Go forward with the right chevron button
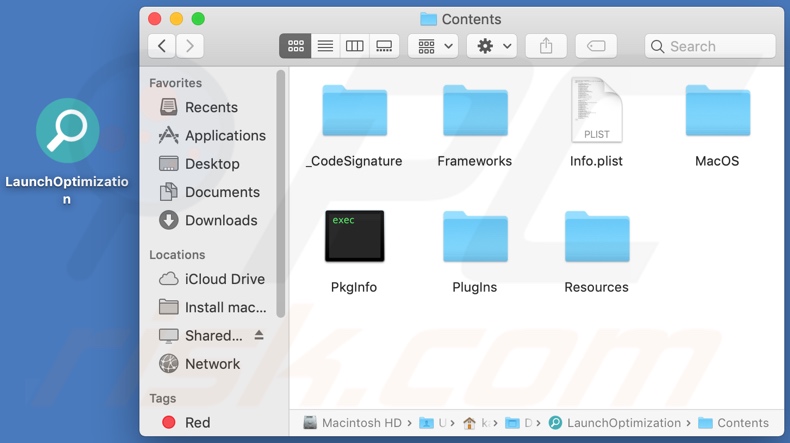790x443 pixels. 189,46
